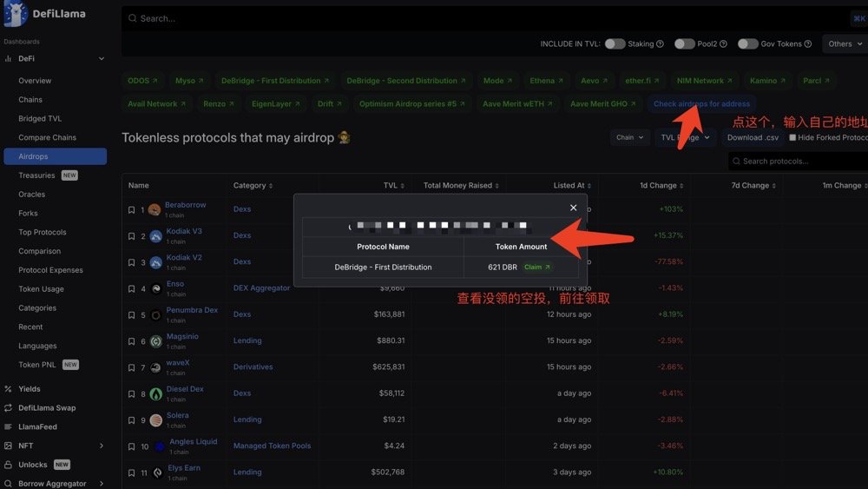
Task: Bookmark the Elys Earn row
Action: (x=131, y=473)
